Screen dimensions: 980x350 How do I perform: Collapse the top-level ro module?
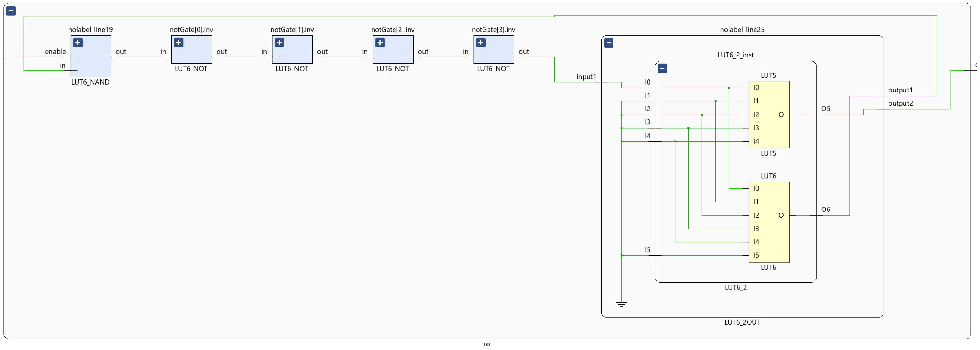pos(11,11)
